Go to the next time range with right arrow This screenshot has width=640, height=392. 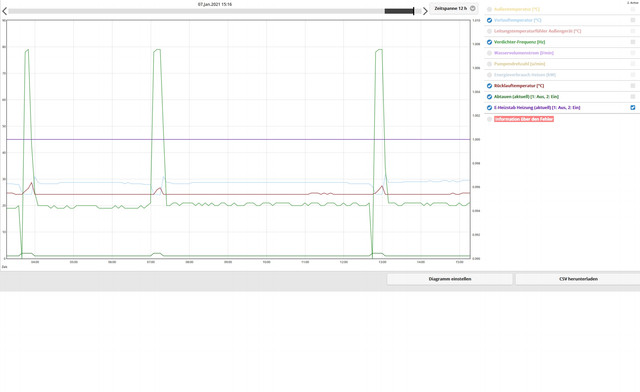click(x=425, y=11)
